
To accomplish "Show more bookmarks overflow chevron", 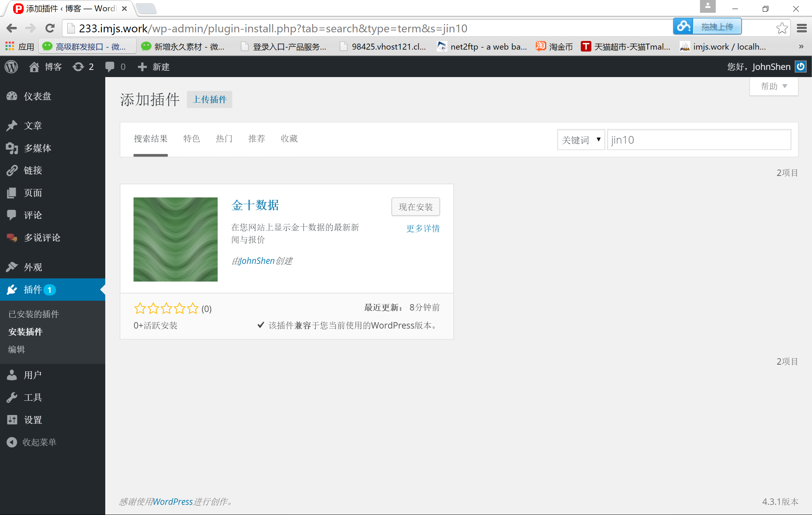I will [x=801, y=47].
